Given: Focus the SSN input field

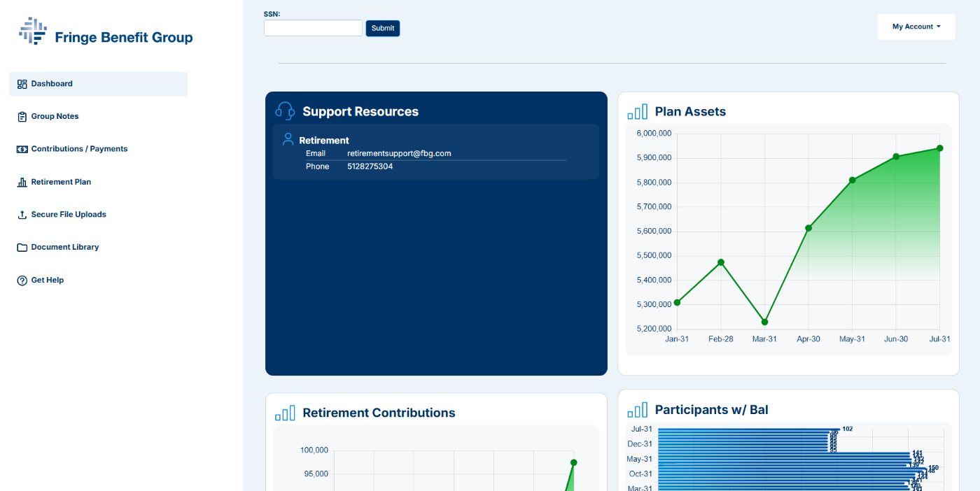Looking at the screenshot, I should (313, 28).
